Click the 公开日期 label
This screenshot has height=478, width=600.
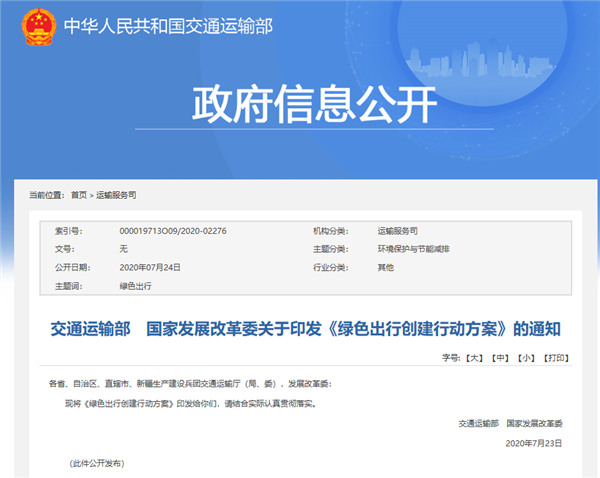pos(73,268)
